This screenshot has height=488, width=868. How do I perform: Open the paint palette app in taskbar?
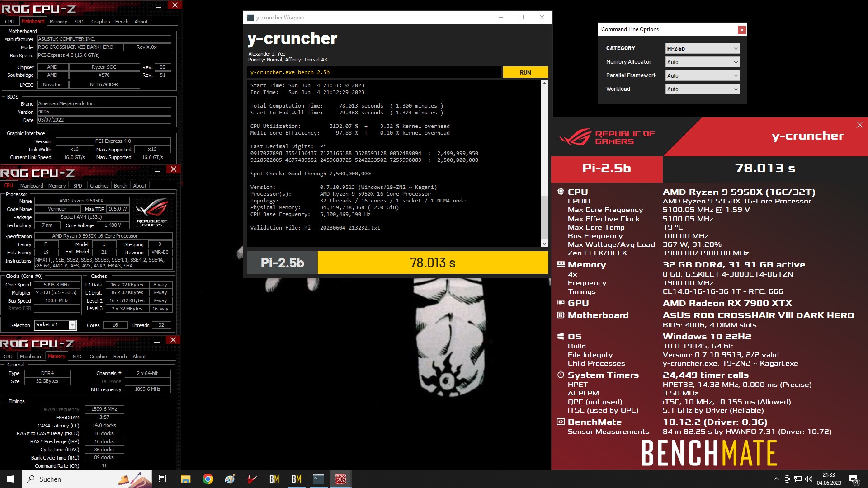point(230,479)
